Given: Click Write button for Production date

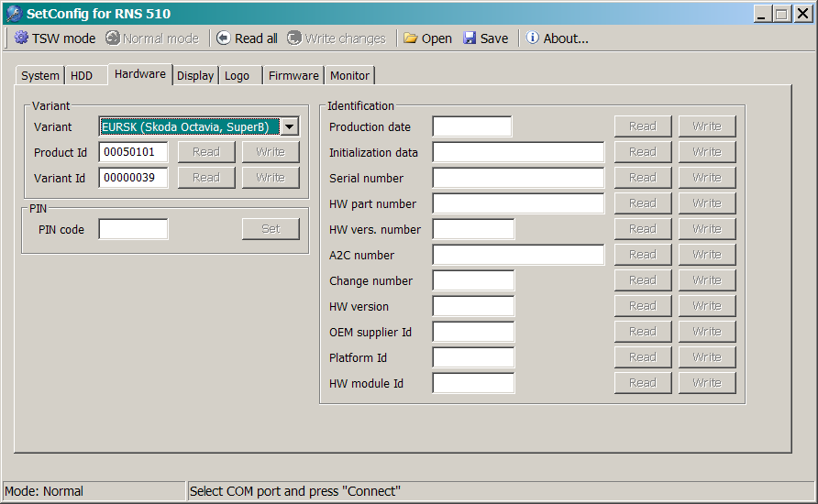Looking at the screenshot, I should coord(707,126).
